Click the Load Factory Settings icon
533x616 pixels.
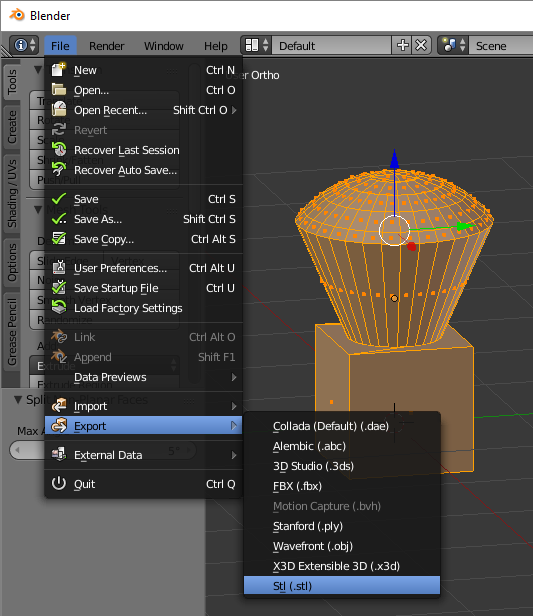(x=59, y=308)
